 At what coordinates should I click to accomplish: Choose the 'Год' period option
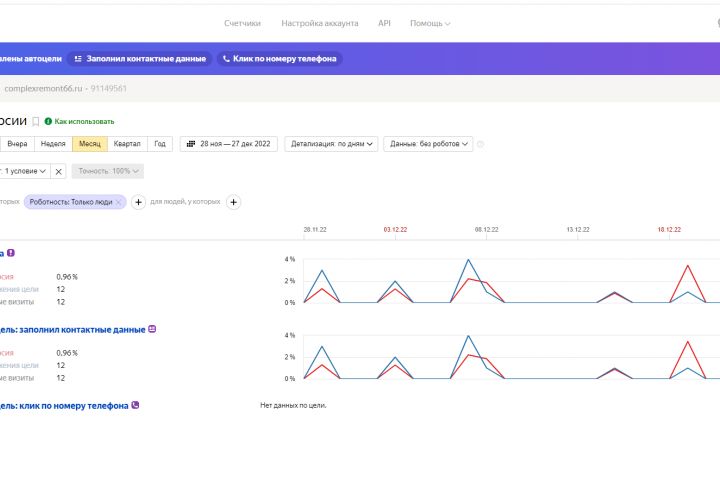click(x=160, y=144)
